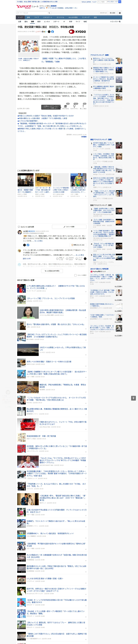Expand 山口亮 comment with もっと見る
This screenshot has height=644, width=138.
point(39,241)
